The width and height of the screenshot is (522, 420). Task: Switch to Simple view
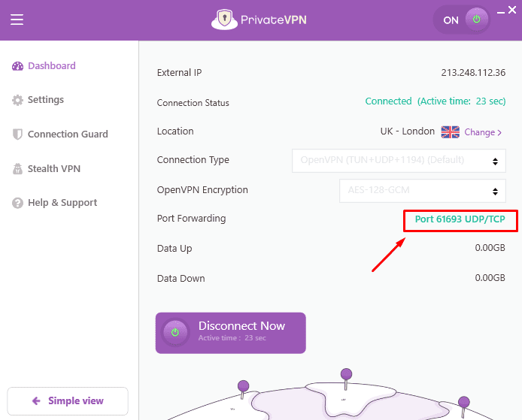pos(68,400)
